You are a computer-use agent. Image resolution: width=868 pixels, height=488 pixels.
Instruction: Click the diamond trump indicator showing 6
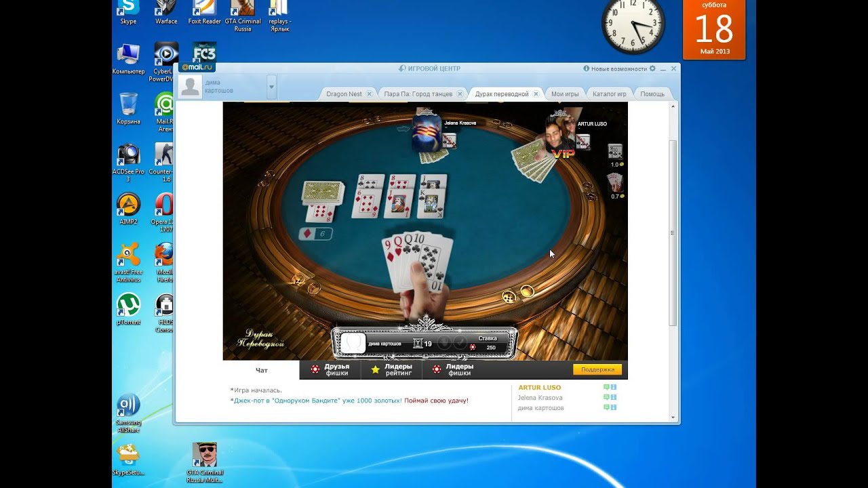click(x=315, y=234)
